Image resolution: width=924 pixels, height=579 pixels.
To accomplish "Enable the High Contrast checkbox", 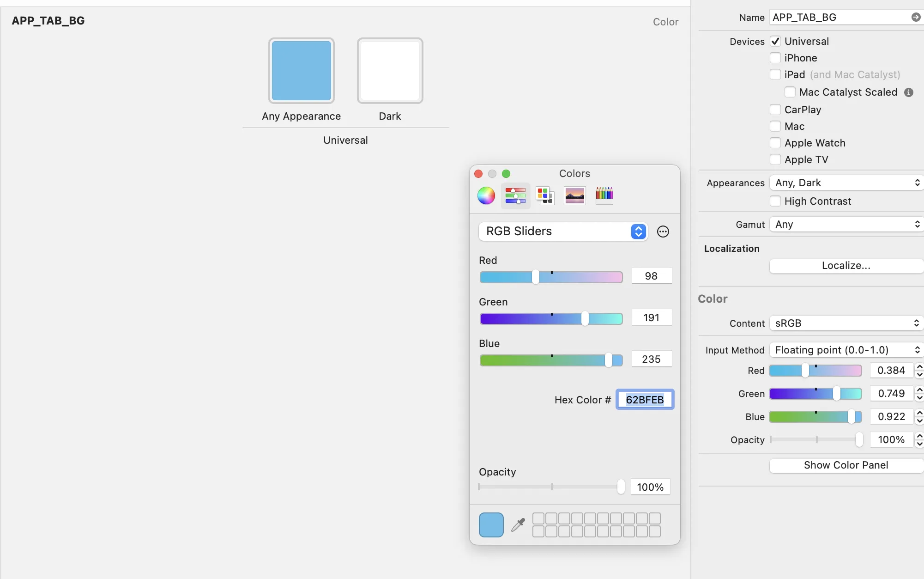I will coord(775,201).
